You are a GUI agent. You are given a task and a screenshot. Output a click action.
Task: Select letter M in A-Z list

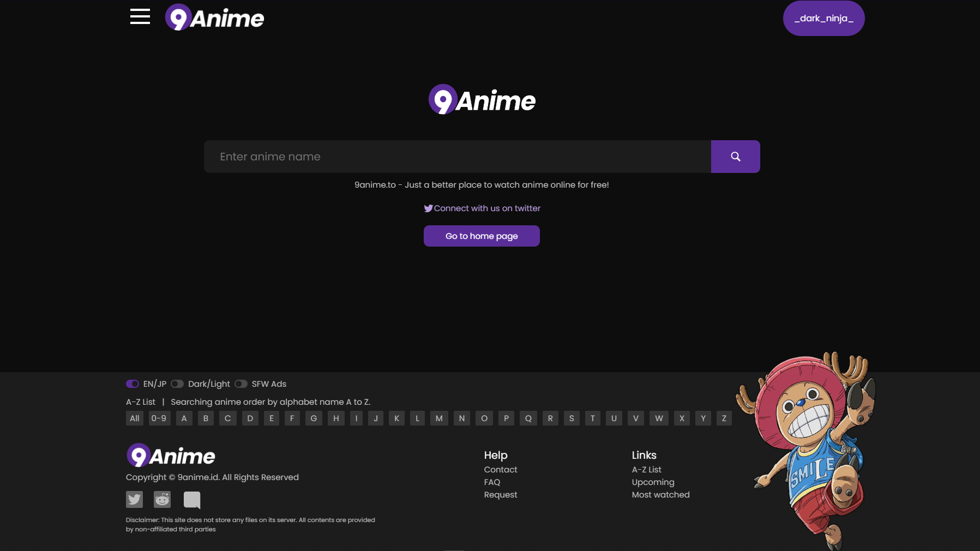pos(439,418)
